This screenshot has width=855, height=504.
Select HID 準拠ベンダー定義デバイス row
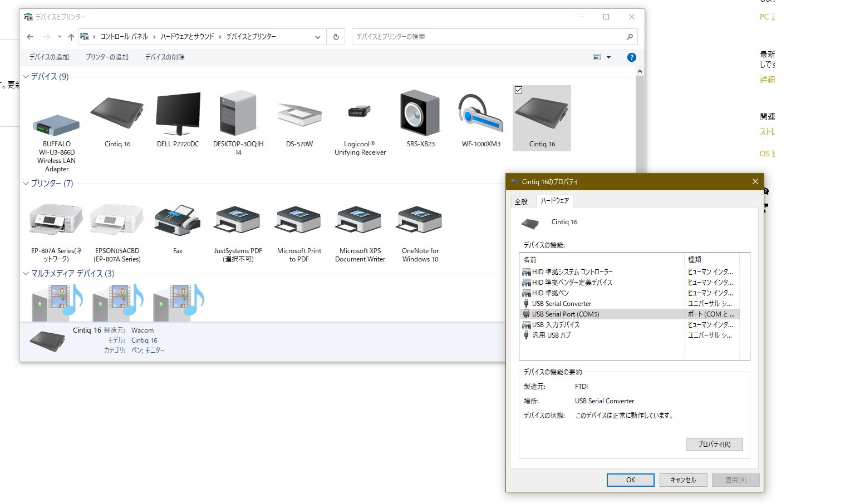(629, 283)
